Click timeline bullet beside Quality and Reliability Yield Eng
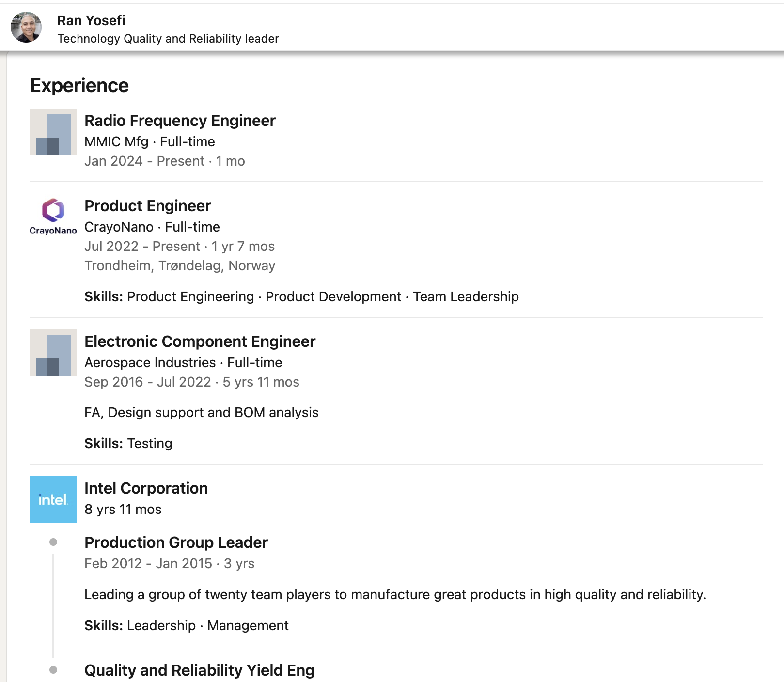Screen dimensions: 784x682 53,670
